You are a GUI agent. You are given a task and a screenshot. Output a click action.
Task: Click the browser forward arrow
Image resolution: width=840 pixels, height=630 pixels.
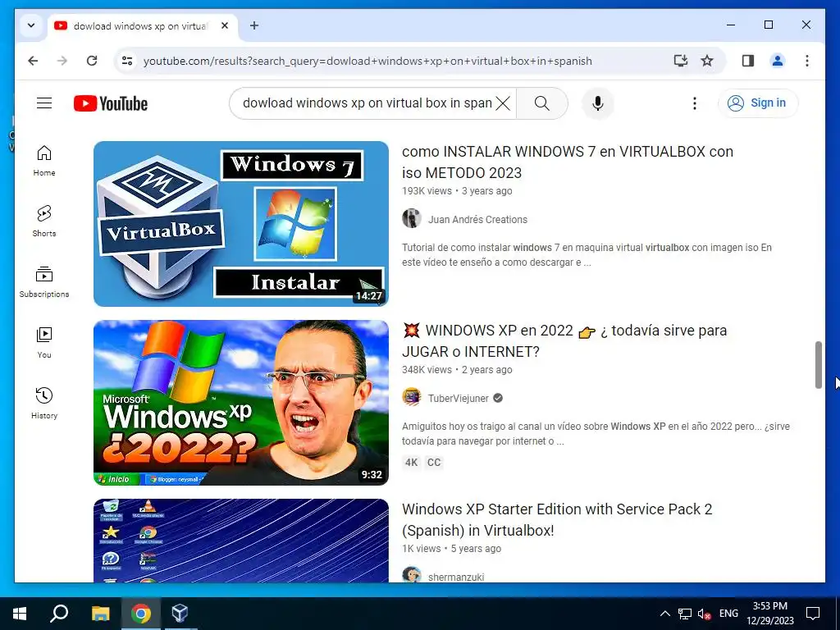[62, 61]
